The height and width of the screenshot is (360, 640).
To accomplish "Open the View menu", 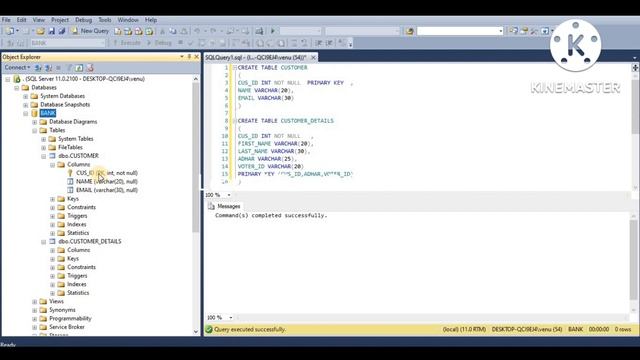I will [x=39, y=20].
